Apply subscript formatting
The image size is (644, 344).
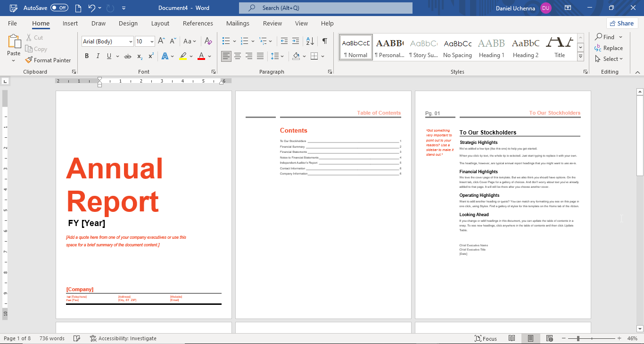pyautogui.click(x=140, y=56)
